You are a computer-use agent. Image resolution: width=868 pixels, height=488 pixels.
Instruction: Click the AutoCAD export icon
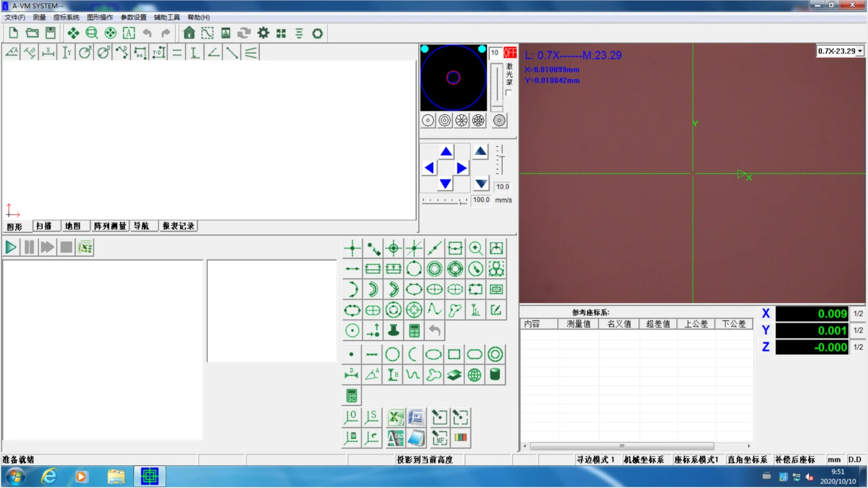pos(395,438)
